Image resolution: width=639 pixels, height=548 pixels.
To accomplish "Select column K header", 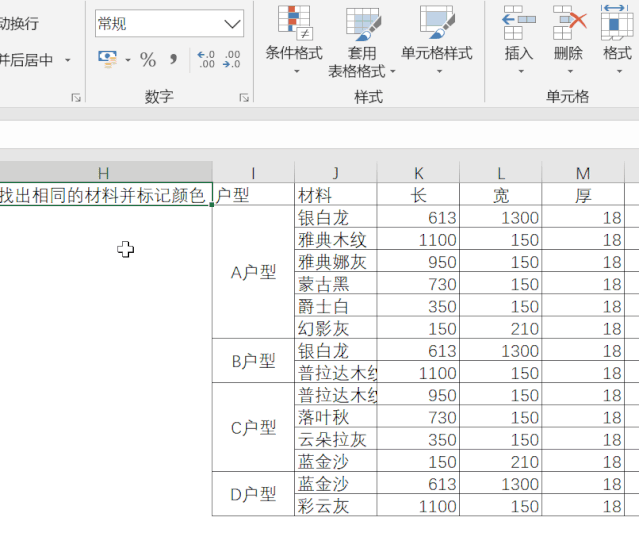I will pos(419,172).
